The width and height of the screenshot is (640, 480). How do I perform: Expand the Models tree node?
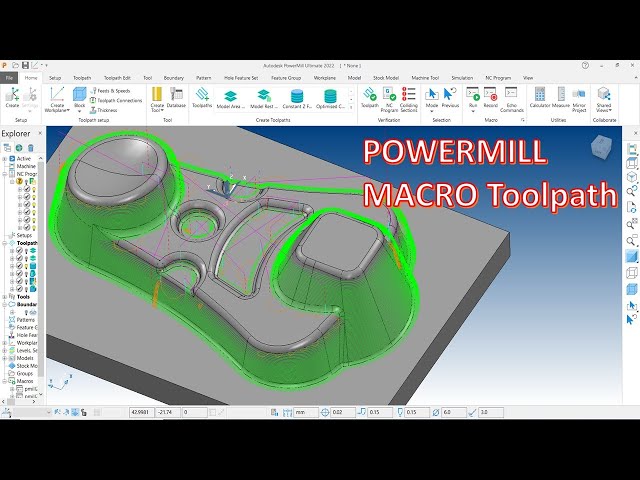click(4, 358)
